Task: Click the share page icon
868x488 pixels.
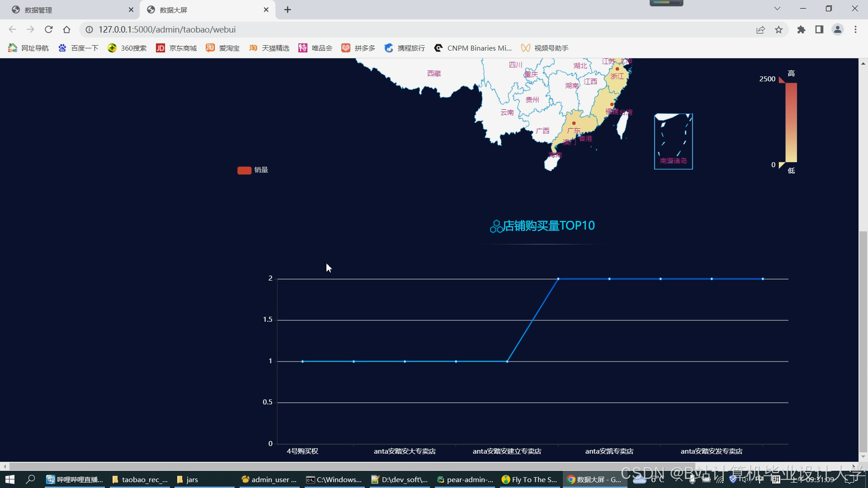Action: (x=760, y=30)
